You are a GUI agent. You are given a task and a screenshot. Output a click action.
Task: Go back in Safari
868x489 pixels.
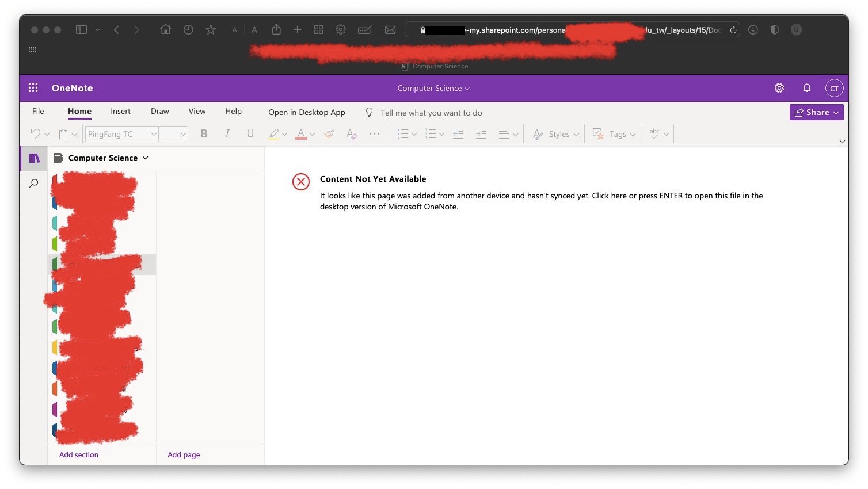click(116, 30)
